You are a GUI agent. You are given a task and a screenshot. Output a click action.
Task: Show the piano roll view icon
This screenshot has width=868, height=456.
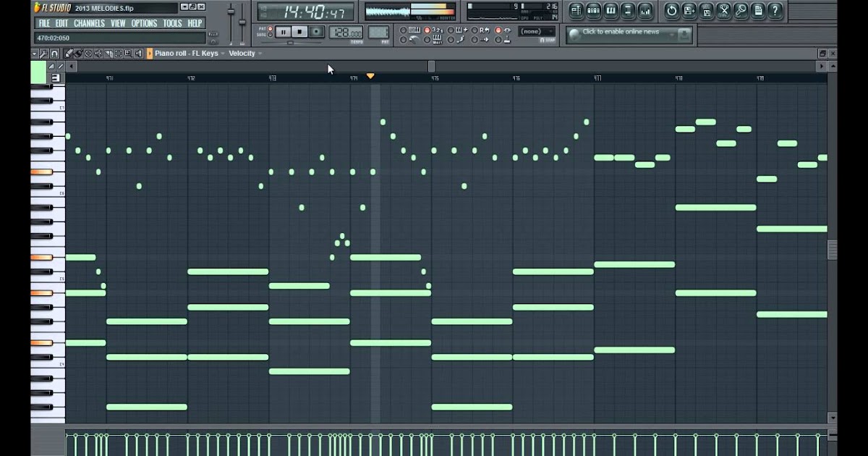click(x=610, y=10)
